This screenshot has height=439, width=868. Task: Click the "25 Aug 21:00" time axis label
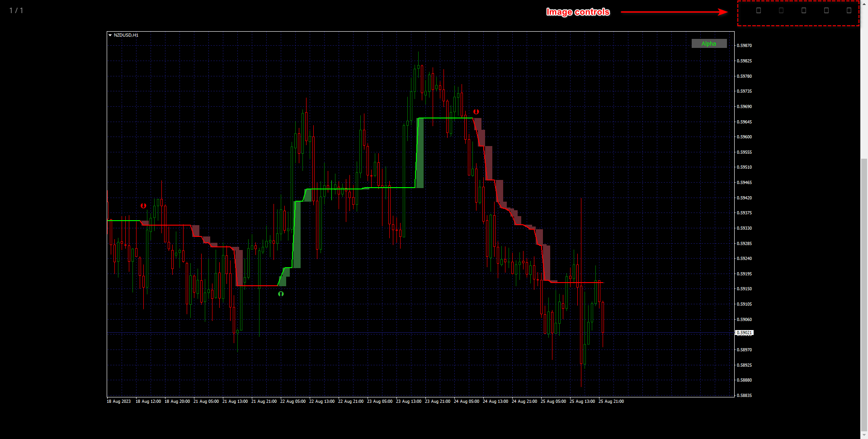point(611,401)
